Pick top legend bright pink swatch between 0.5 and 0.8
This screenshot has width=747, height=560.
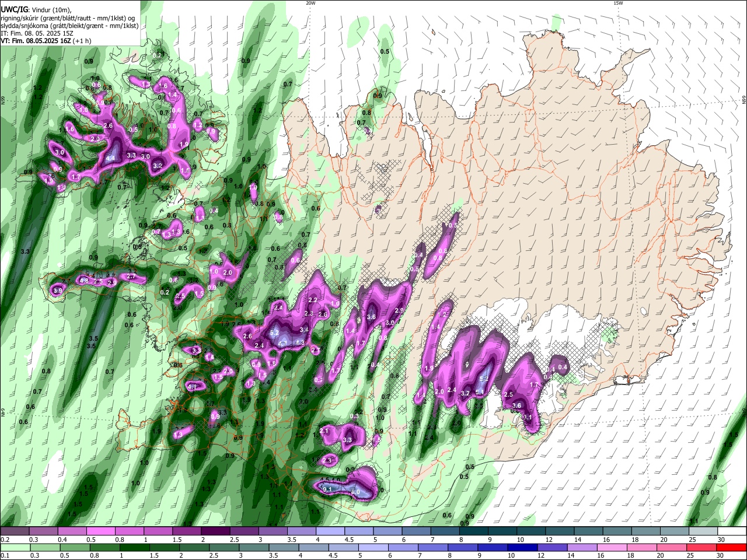pyautogui.click(x=100, y=531)
